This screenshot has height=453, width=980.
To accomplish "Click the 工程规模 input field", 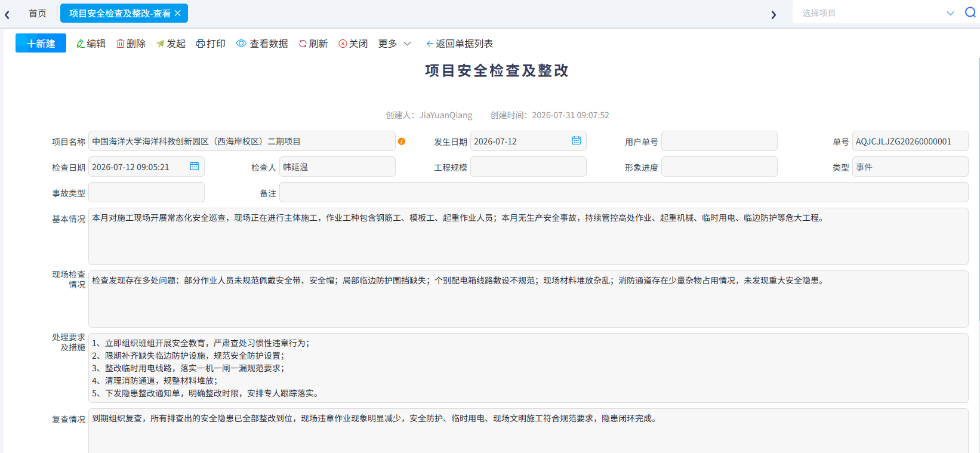I will [528, 167].
